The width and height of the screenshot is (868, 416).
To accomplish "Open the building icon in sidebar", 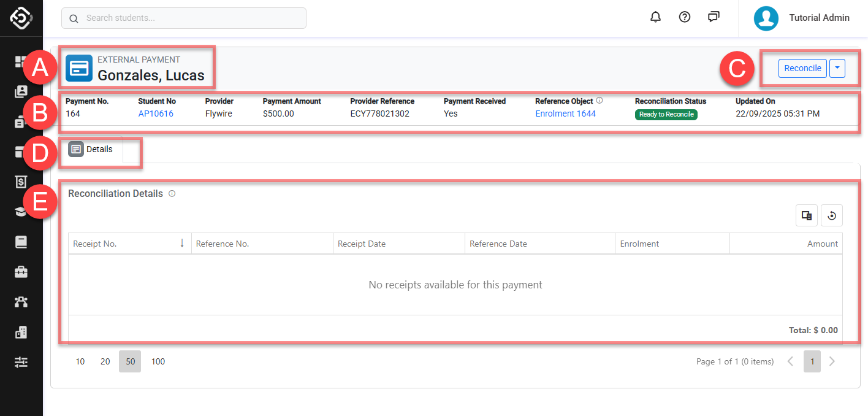I will pyautogui.click(x=21, y=332).
